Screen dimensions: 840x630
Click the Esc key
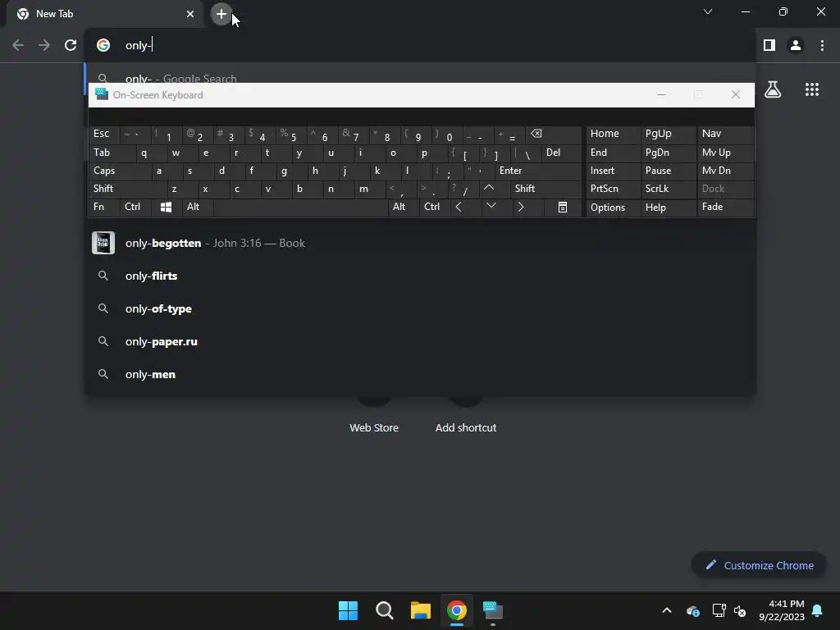click(x=104, y=134)
